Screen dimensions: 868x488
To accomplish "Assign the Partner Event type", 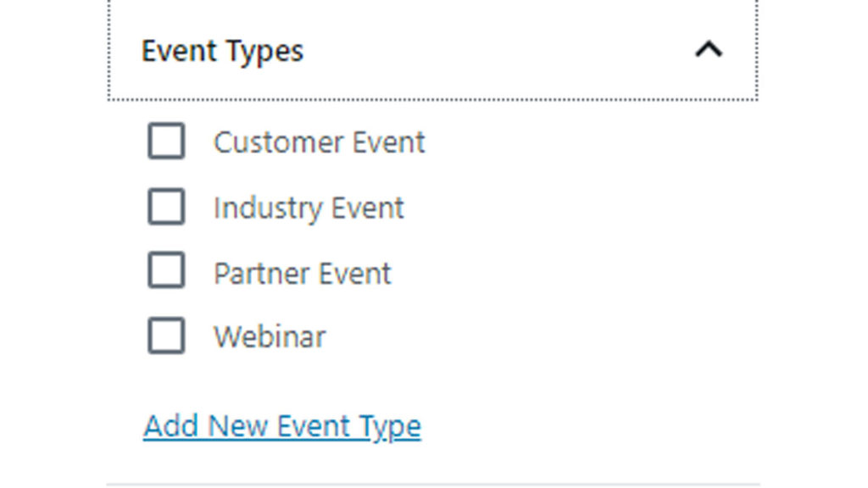I will click(x=166, y=273).
